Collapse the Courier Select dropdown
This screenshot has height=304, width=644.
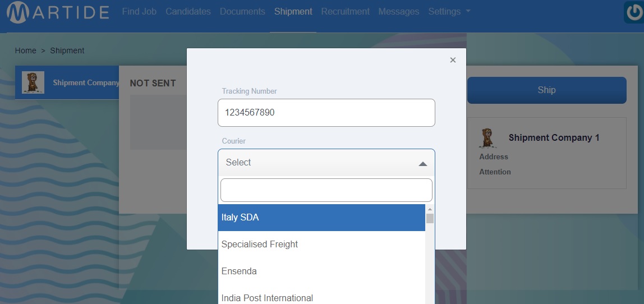tap(326, 162)
